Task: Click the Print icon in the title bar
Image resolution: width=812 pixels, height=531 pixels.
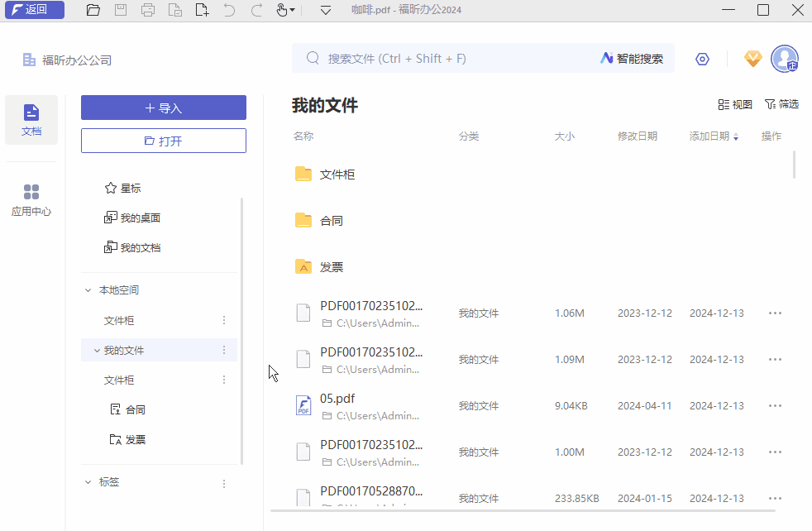Action: pos(148,10)
